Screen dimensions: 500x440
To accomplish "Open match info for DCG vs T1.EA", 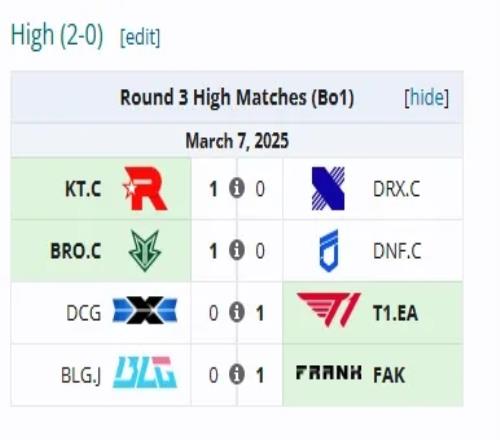I will pyautogui.click(x=237, y=312).
